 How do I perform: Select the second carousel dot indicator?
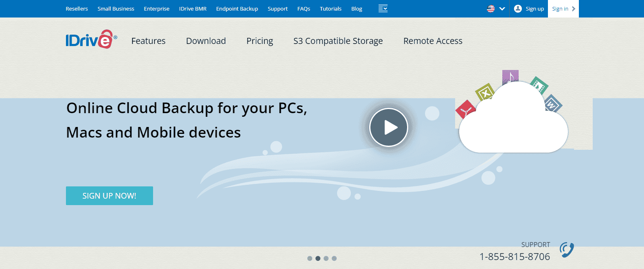click(x=318, y=258)
